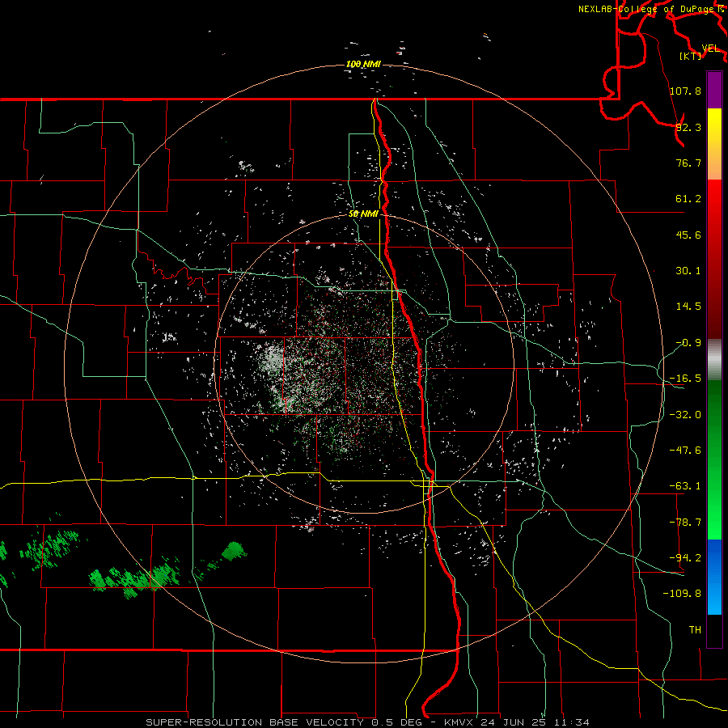Click the TH legend label

(695, 629)
